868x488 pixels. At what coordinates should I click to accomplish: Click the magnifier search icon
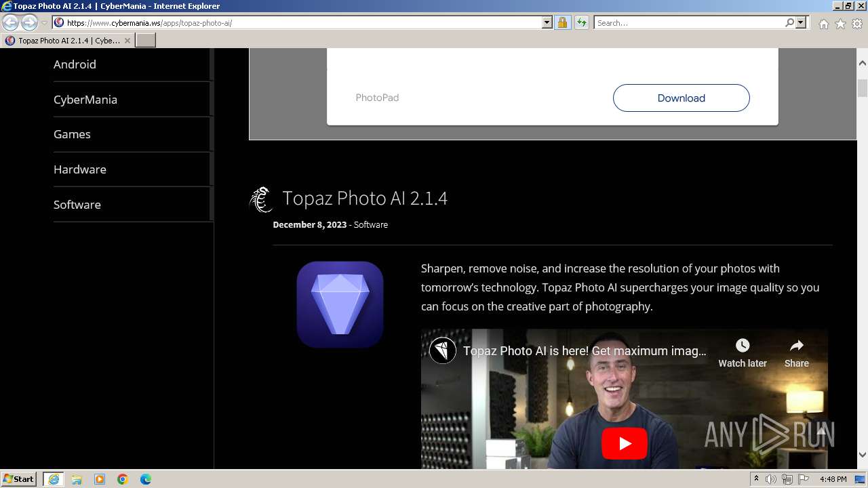pos(789,23)
